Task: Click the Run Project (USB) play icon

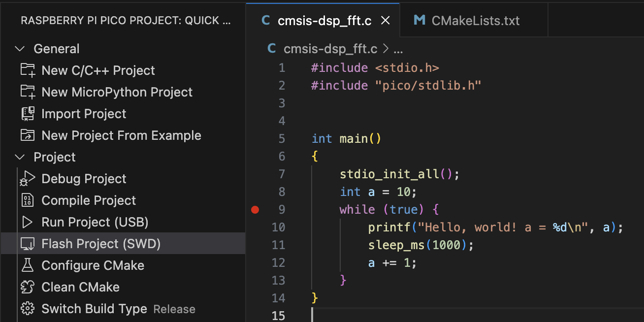Action: click(x=28, y=222)
